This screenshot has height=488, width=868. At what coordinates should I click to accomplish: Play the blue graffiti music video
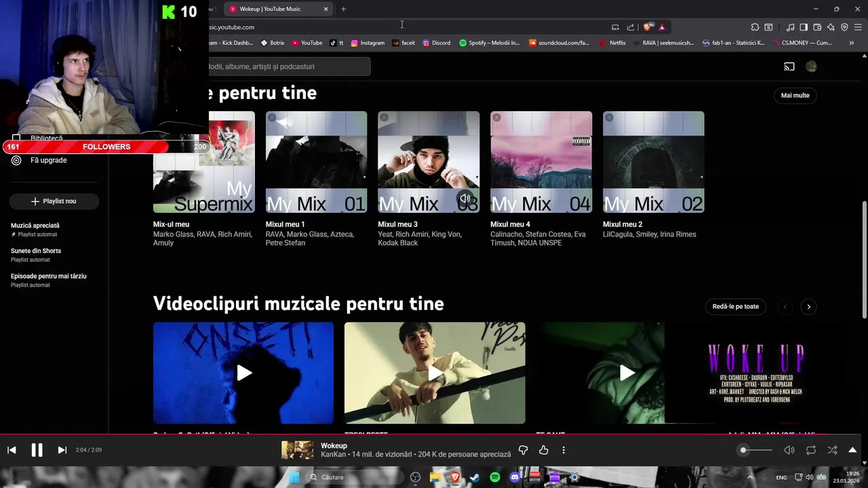[x=243, y=373]
